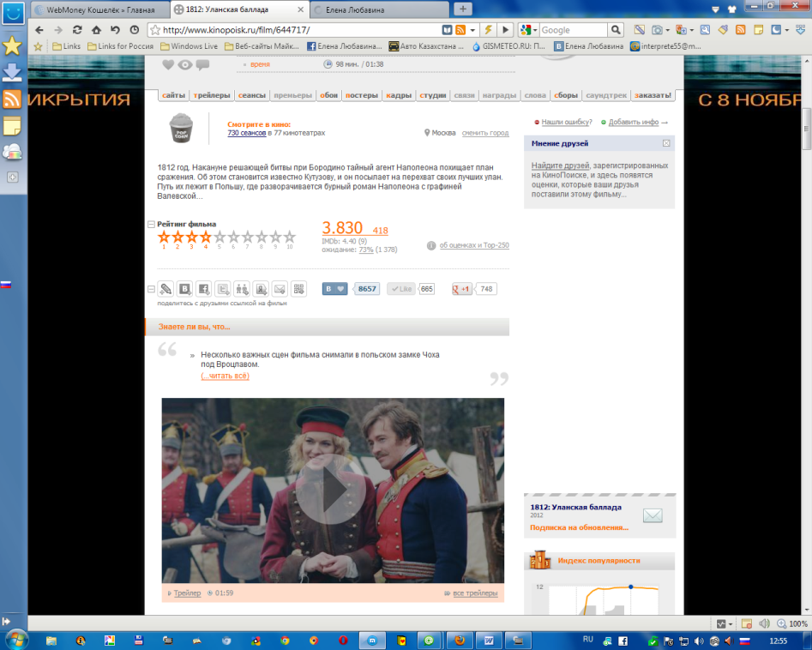
Task: Go to the home page icon
Action: coord(96,30)
